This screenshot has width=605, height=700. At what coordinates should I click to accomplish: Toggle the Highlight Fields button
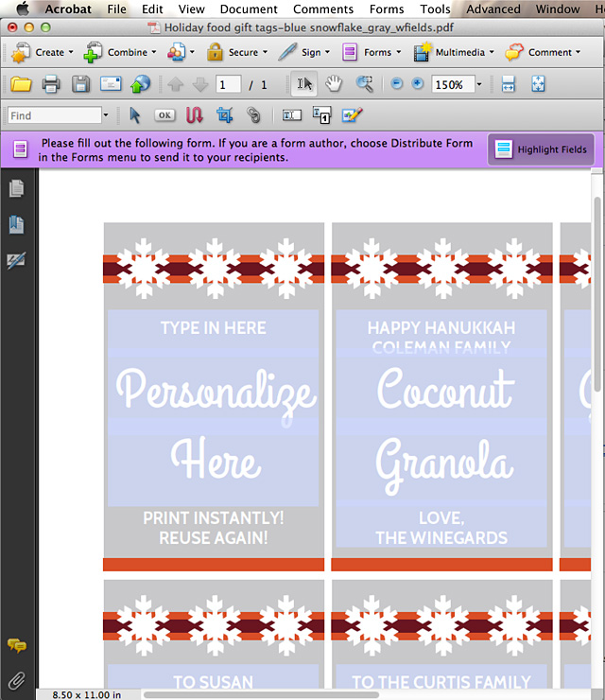click(x=542, y=149)
